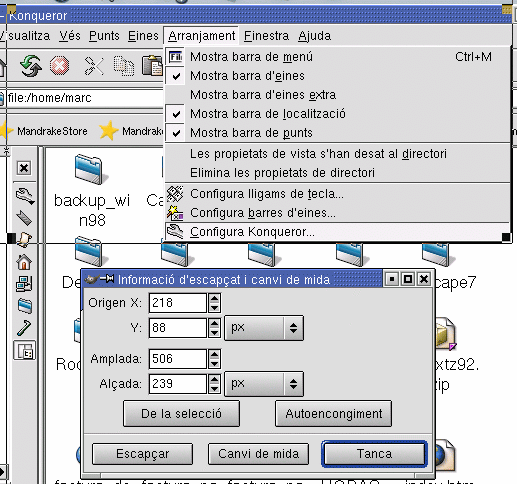Image resolution: width=517 pixels, height=484 pixels.
Task: Click the sidebar bottom panel icon
Action: pos(24,351)
